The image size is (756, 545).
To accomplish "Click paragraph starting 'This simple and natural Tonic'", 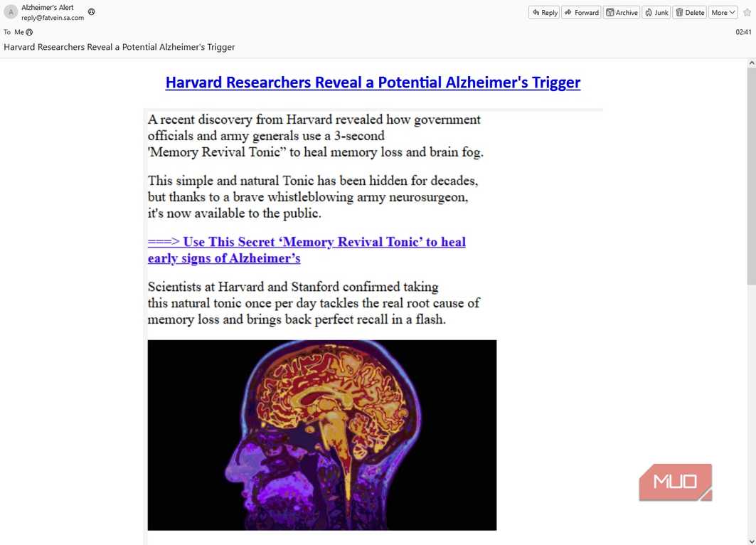I will [x=313, y=197].
